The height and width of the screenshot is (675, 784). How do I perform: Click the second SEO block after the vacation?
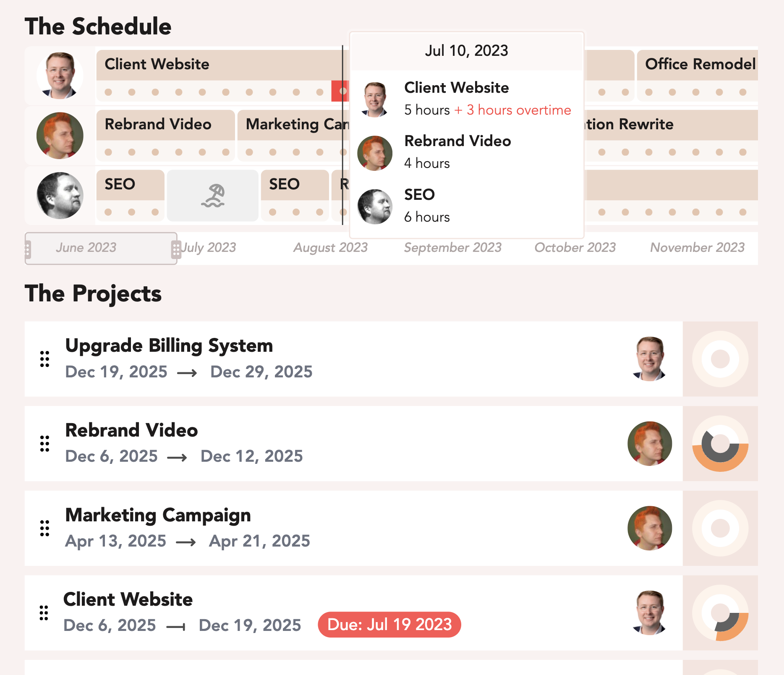(x=285, y=184)
